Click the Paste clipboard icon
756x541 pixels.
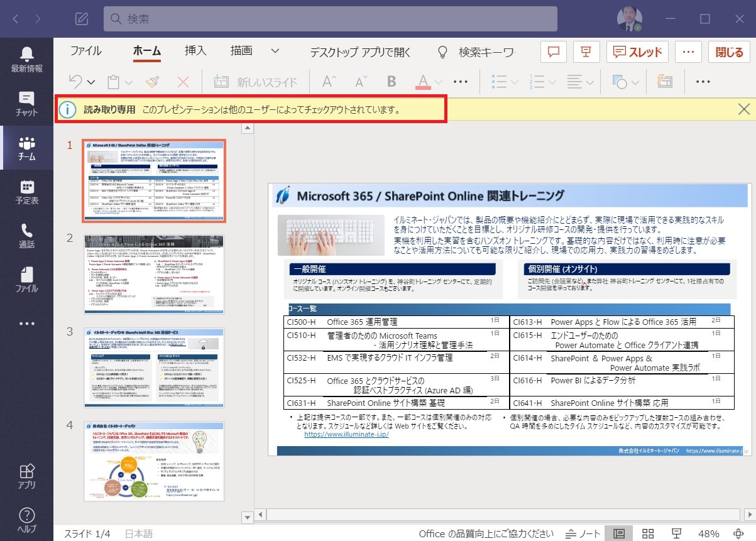114,82
